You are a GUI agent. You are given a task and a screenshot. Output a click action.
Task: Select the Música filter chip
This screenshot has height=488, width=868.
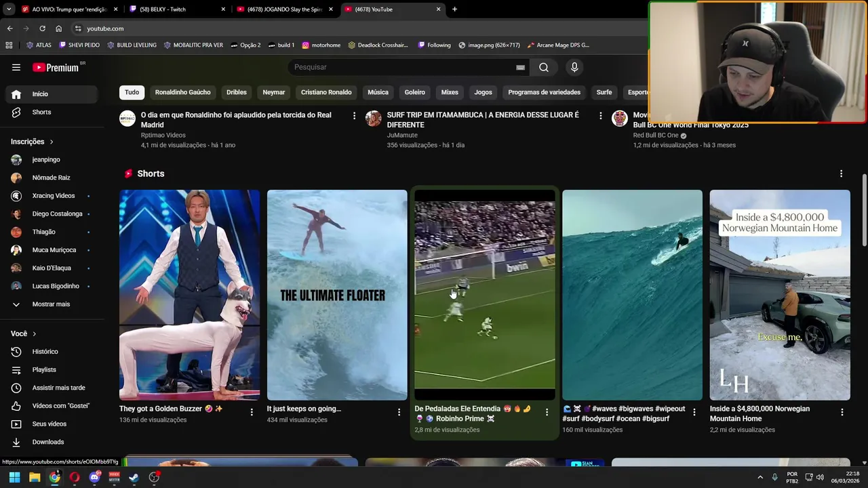click(x=378, y=92)
